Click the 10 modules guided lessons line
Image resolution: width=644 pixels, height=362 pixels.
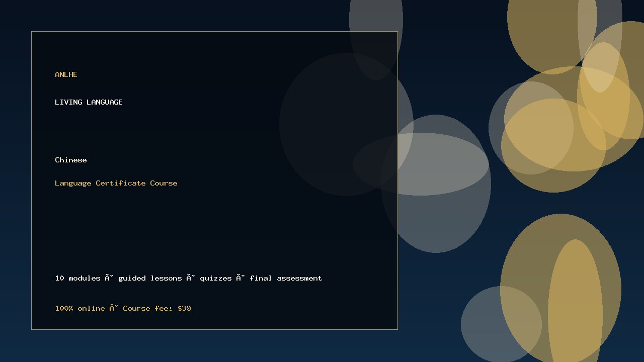click(x=189, y=278)
